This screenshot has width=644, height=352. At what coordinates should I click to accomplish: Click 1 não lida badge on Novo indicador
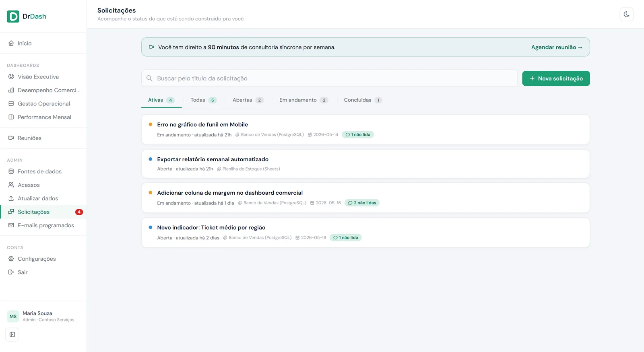[346, 238]
